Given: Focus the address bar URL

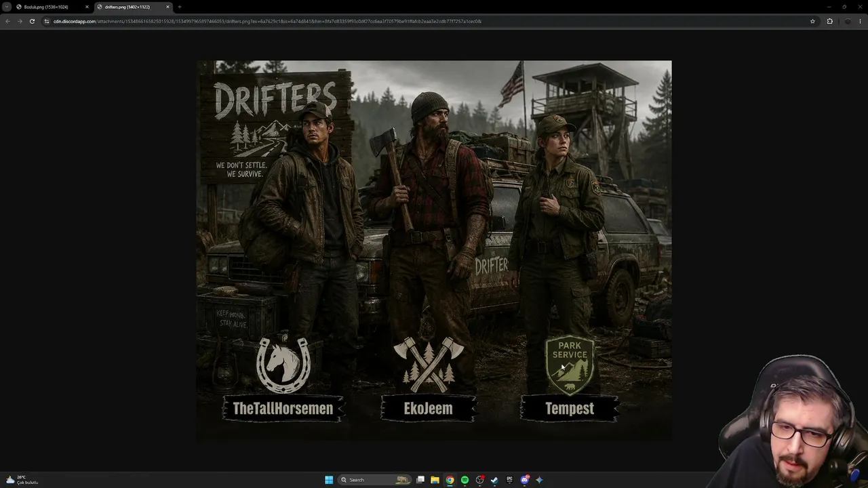Looking at the screenshot, I should (x=267, y=21).
